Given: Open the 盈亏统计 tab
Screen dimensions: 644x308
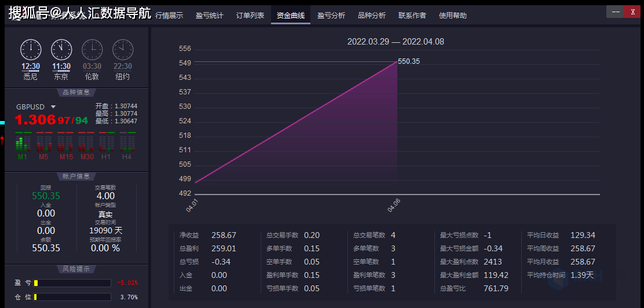Looking at the screenshot, I should (209, 16).
